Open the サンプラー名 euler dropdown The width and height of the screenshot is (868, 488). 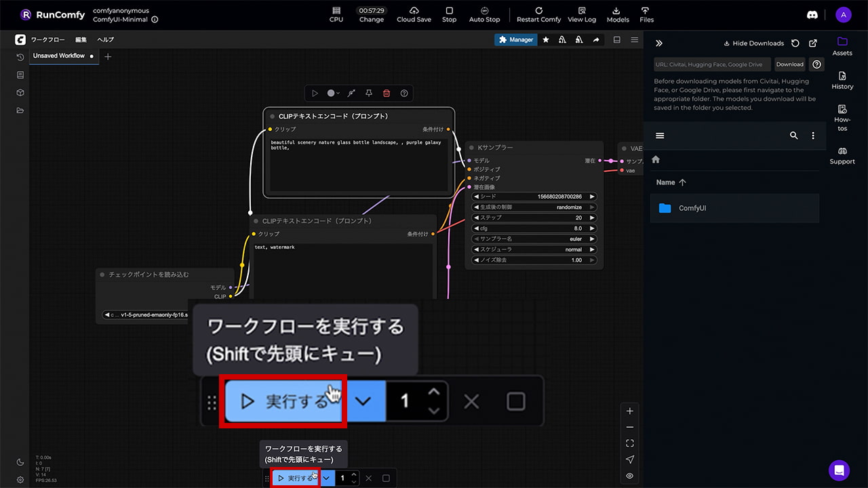534,239
